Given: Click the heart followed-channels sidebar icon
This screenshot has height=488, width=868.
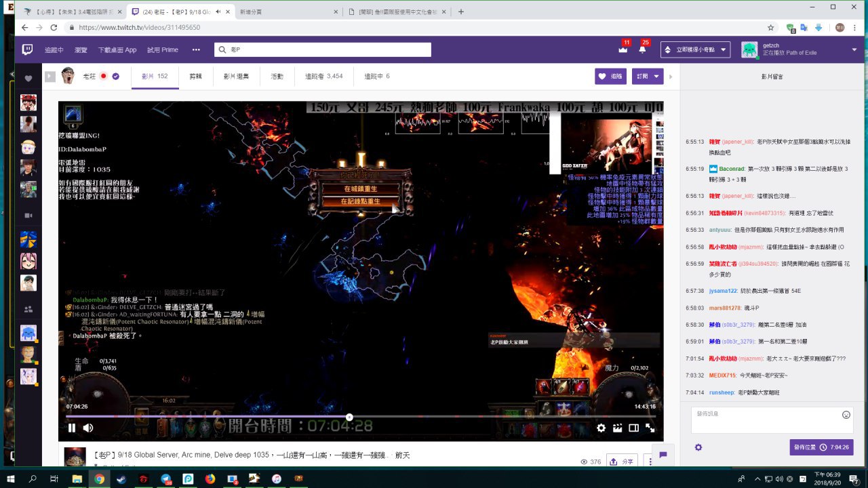Looking at the screenshot, I should click(28, 79).
